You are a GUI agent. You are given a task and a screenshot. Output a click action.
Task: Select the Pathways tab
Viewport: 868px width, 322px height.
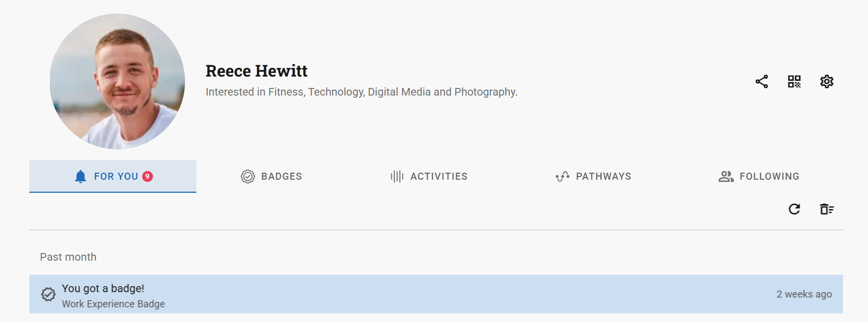(x=603, y=176)
